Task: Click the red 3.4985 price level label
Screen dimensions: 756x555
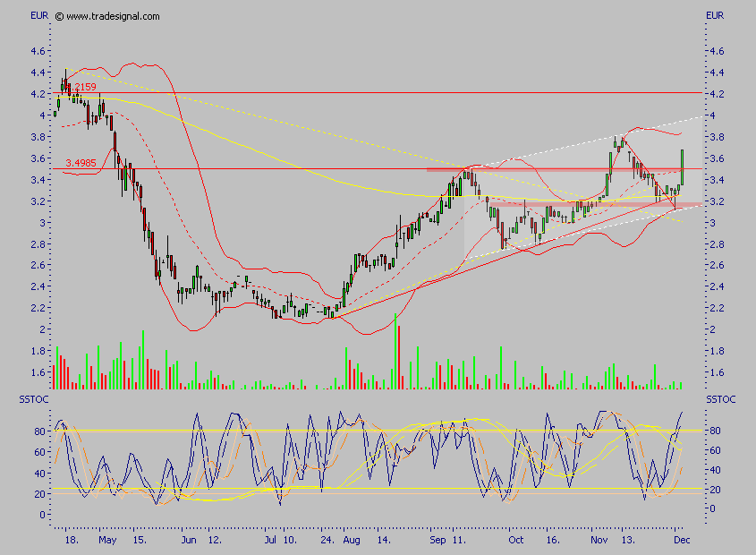Action: pyautogui.click(x=83, y=162)
